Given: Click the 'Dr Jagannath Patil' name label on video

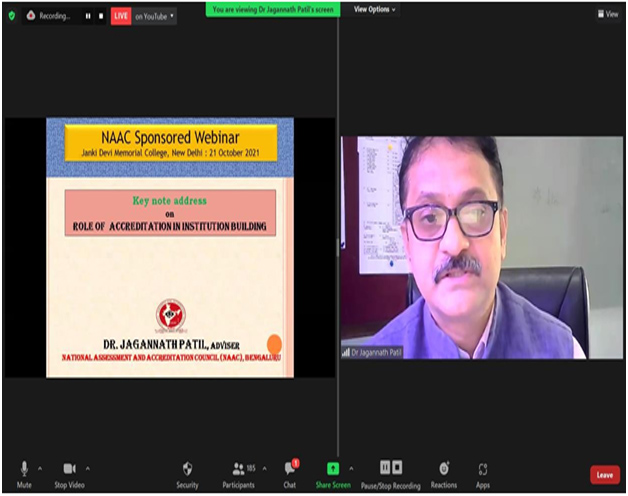Looking at the screenshot, I should pos(376,353).
